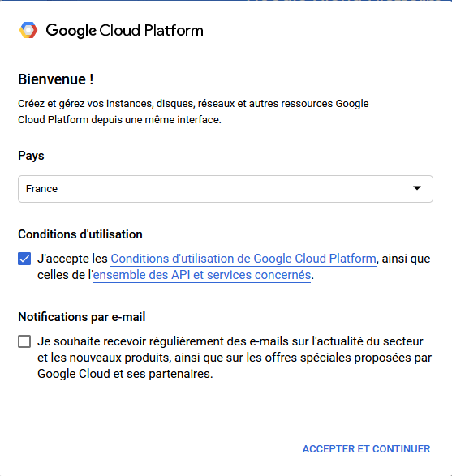
Task: Click the Bienvenue ! heading
Action: coord(56,79)
